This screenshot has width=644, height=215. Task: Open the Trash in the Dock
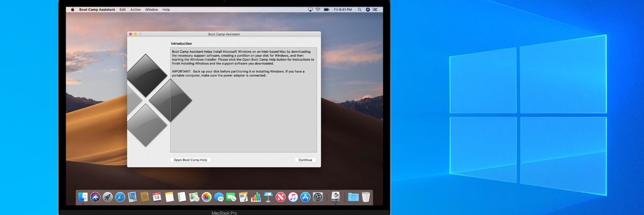(x=365, y=197)
